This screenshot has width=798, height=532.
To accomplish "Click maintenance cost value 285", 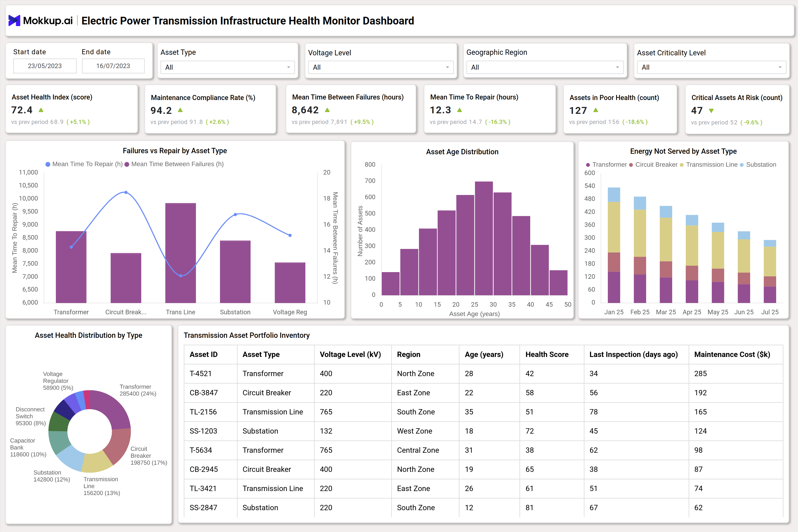I will [x=700, y=373].
